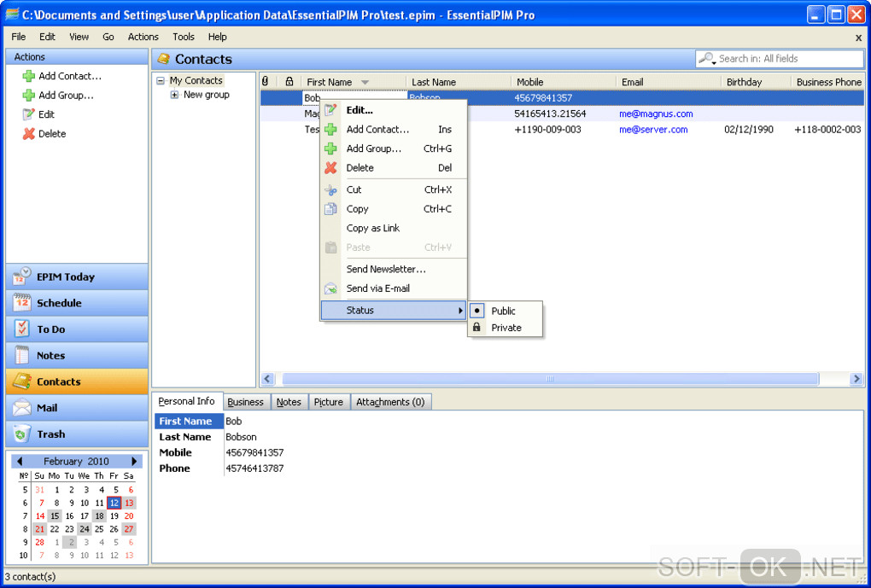Select Private status in submenu
Image resolution: width=871 pixels, height=588 pixels.
click(x=506, y=328)
